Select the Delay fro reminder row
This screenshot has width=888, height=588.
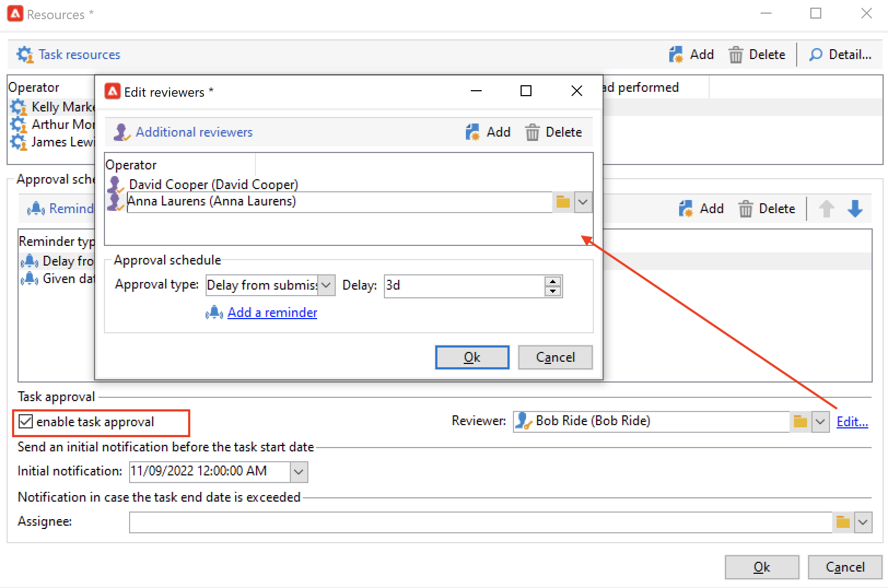(x=57, y=261)
